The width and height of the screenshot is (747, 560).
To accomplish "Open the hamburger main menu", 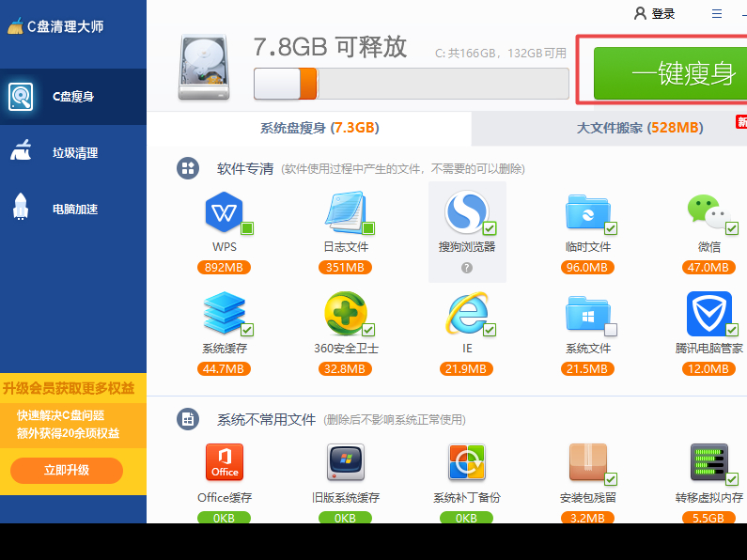I will pyautogui.click(x=717, y=13).
